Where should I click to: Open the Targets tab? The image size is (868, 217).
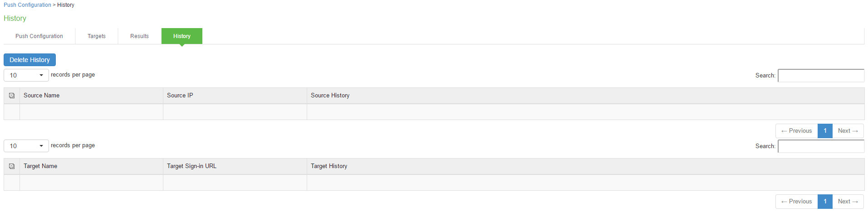(97, 36)
